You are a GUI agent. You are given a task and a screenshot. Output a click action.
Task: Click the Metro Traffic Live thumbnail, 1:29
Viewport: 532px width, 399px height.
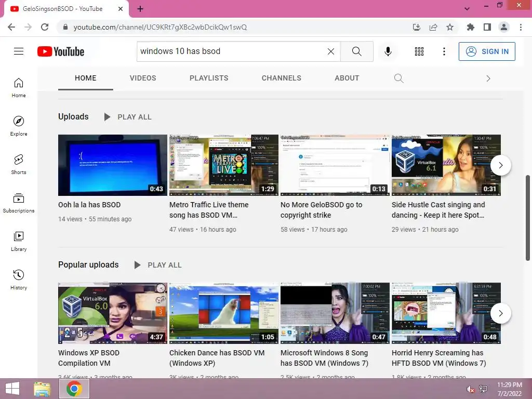224,165
